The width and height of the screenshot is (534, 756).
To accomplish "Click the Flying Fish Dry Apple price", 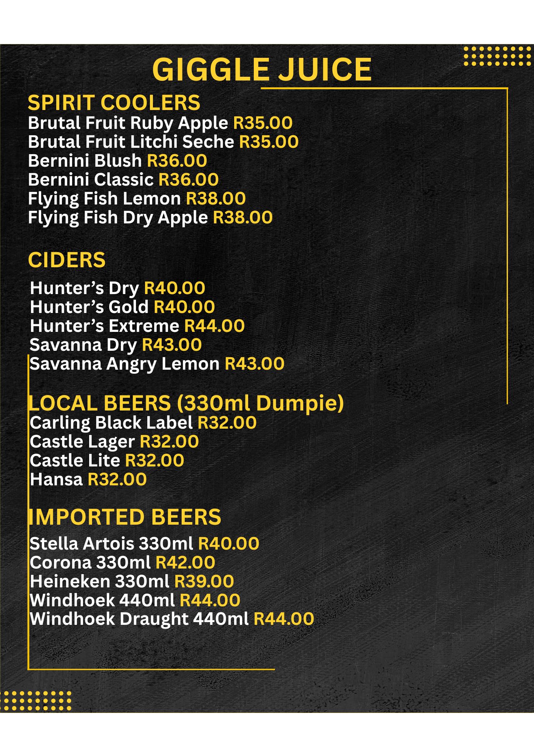I will click(243, 217).
